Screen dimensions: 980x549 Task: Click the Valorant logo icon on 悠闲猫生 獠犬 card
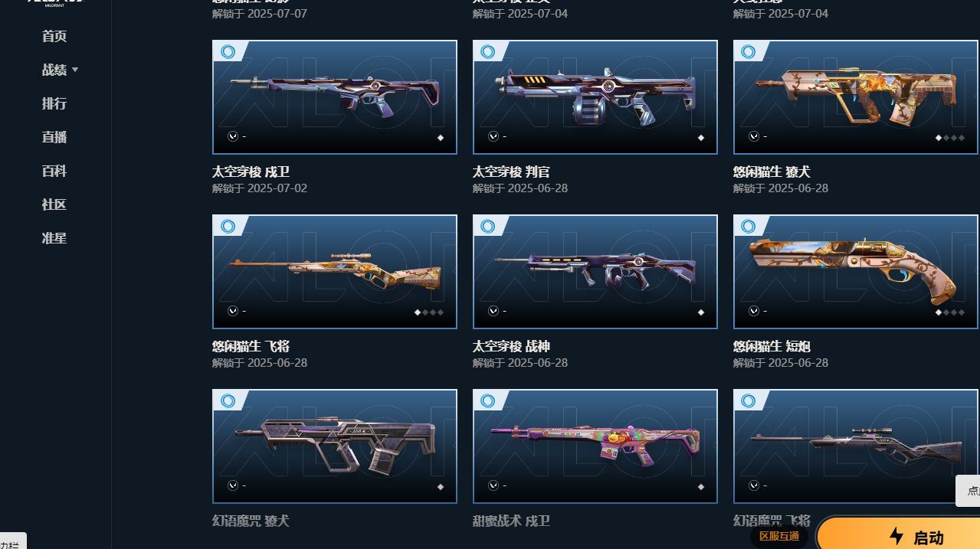754,136
